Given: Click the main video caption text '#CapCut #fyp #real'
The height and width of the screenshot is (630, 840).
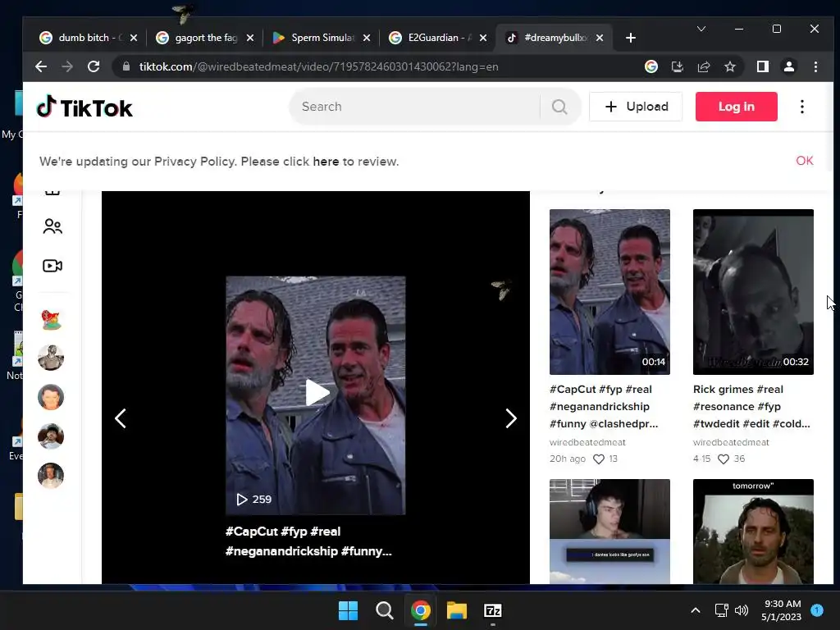Looking at the screenshot, I should pyautogui.click(x=283, y=532).
